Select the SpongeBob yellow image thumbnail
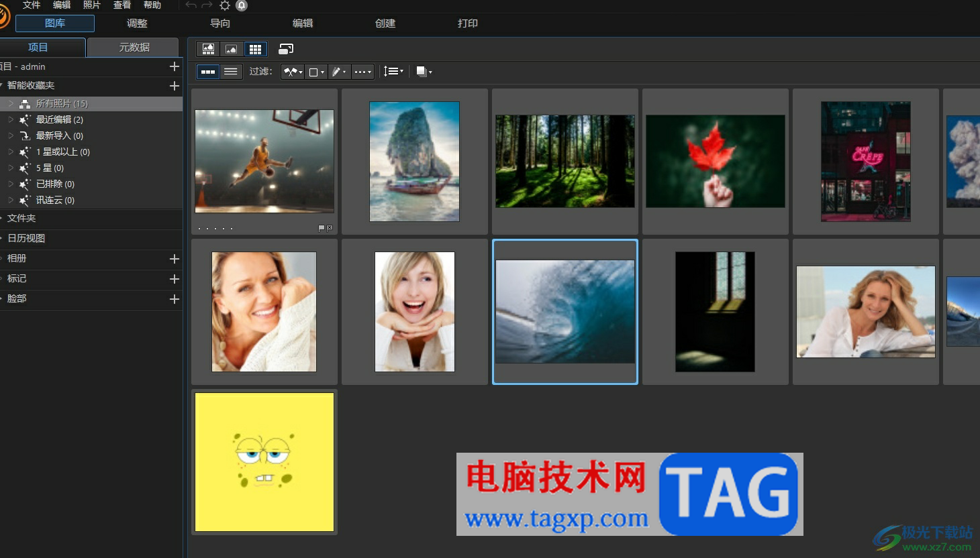 coord(264,462)
